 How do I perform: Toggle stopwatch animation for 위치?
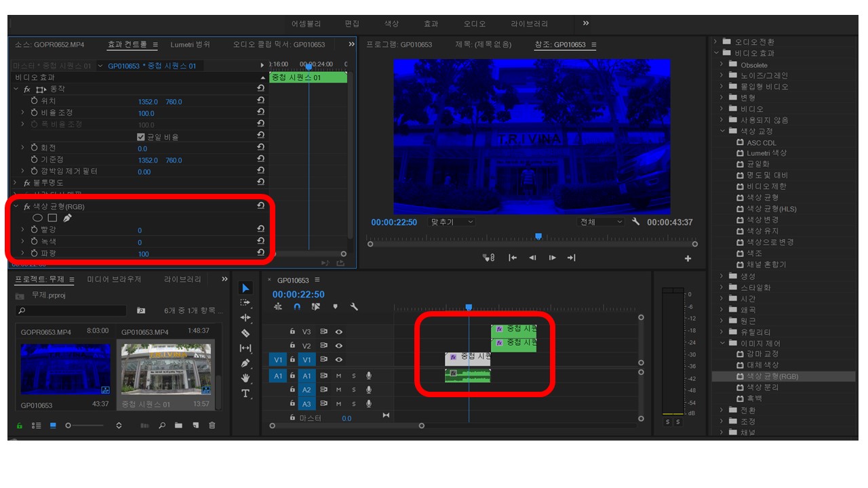click(x=34, y=100)
